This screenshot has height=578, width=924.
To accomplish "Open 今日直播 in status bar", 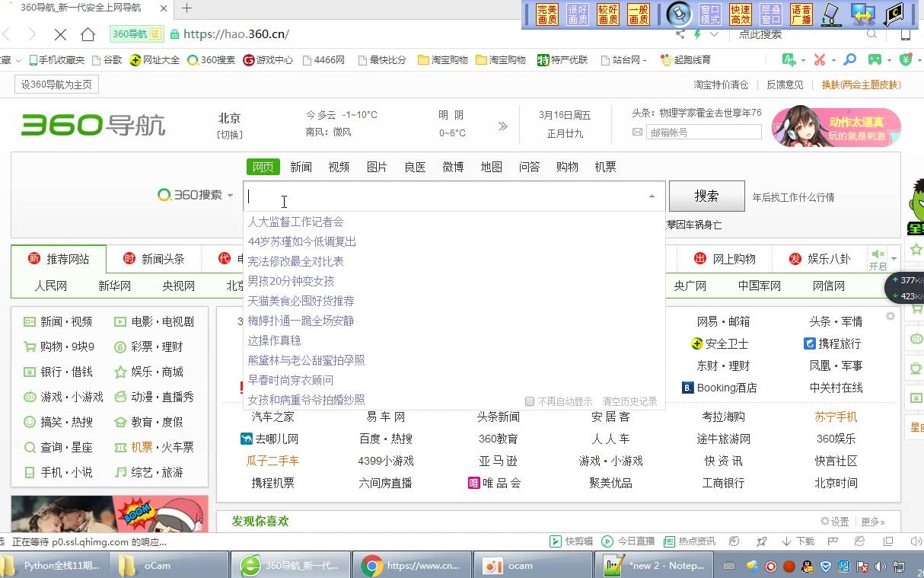I will click(x=629, y=541).
